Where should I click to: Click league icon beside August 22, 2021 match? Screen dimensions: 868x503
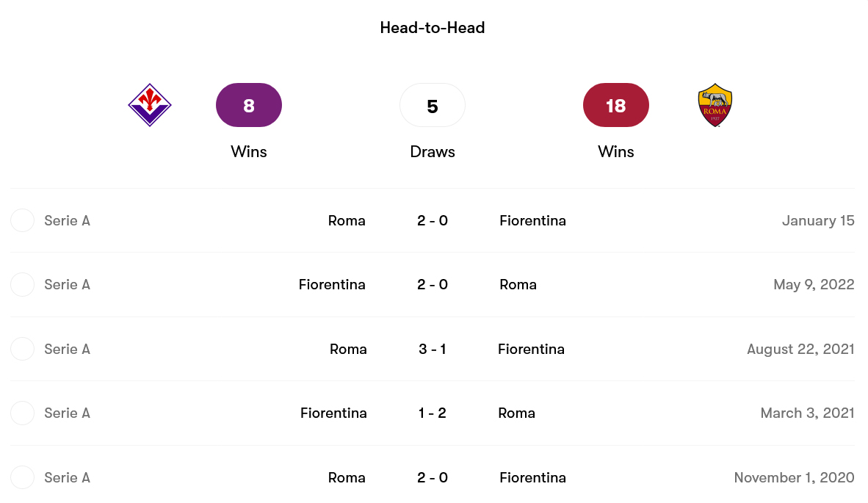(x=23, y=349)
